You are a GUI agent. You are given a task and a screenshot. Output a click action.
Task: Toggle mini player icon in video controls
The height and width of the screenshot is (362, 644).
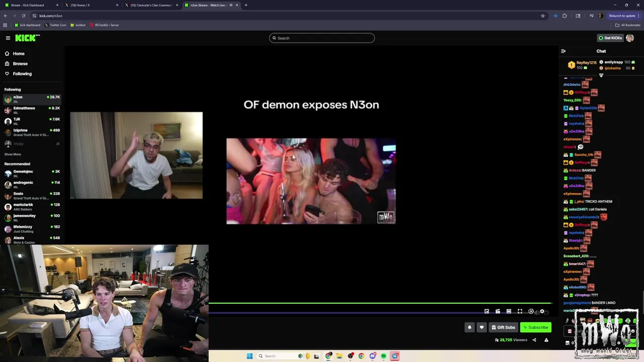(x=487, y=311)
